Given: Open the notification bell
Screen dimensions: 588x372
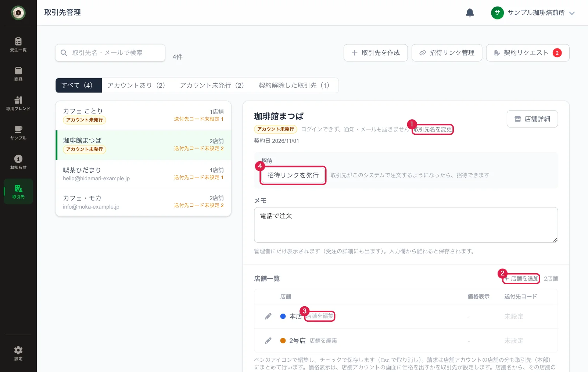Looking at the screenshot, I should (470, 13).
